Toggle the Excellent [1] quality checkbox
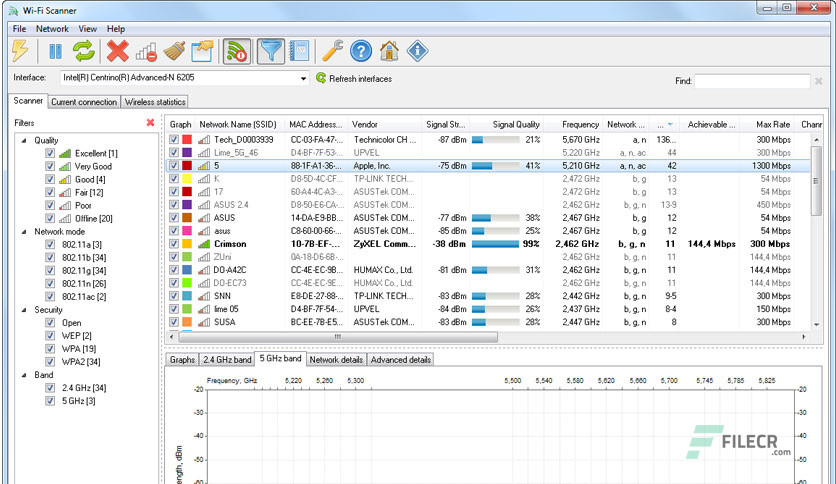 (x=50, y=154)
